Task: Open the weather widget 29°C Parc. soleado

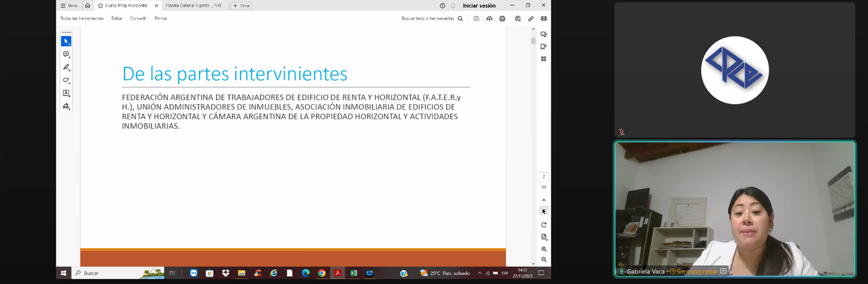Action: (x=445, y=273)
